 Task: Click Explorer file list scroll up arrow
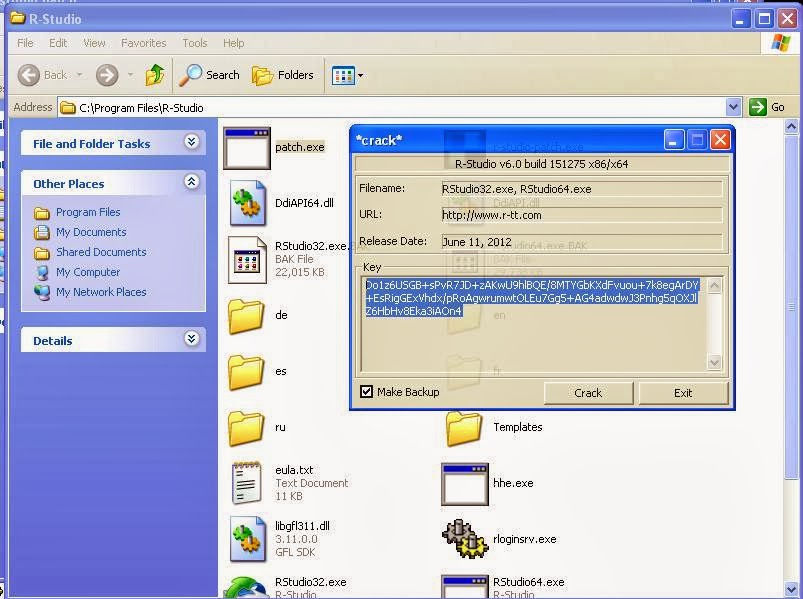[791, 126]
